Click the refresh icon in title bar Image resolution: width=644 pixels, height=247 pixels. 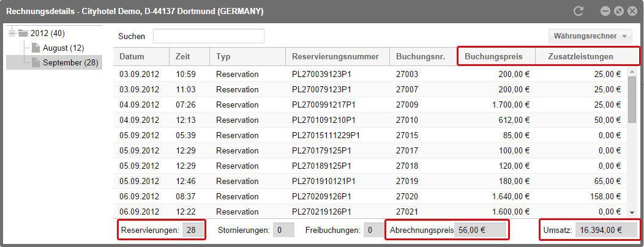578,12
